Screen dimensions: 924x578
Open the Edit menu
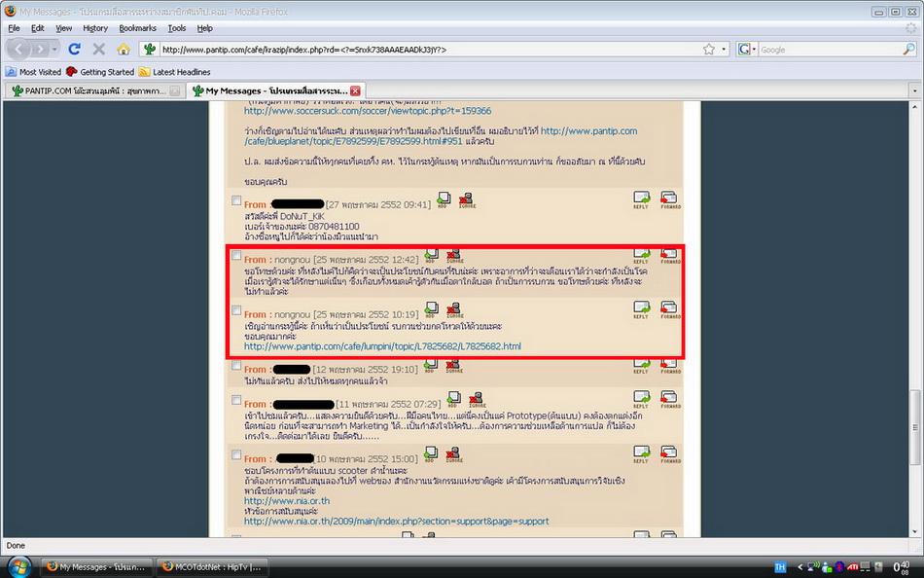coord(38,27)
